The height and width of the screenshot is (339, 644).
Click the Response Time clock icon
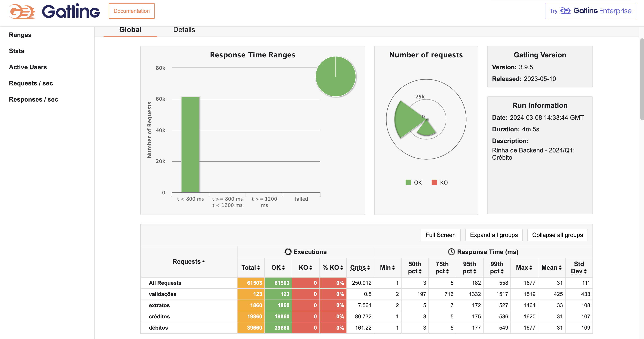451,252
